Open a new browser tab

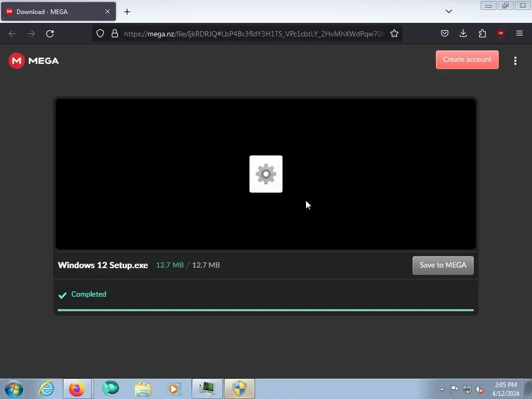pos(127,12)
